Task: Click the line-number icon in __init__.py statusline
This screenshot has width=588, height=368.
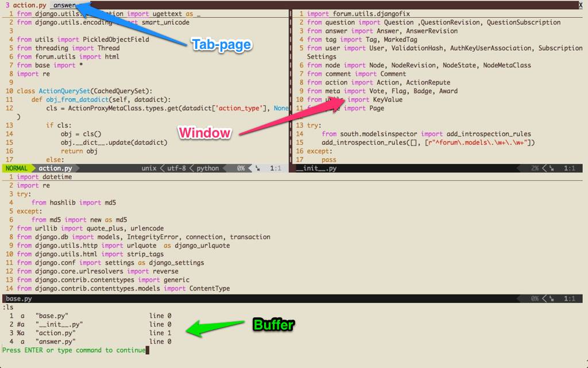Action: coord(552,168)
